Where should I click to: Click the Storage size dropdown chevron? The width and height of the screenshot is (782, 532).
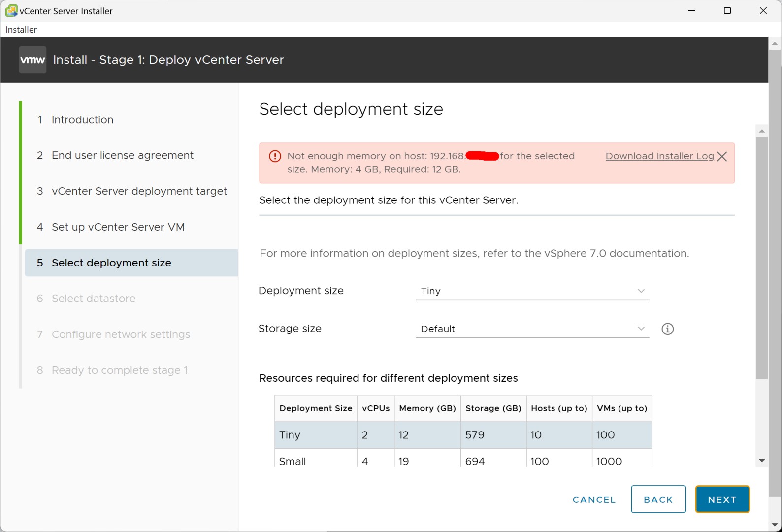click(641, 329)
